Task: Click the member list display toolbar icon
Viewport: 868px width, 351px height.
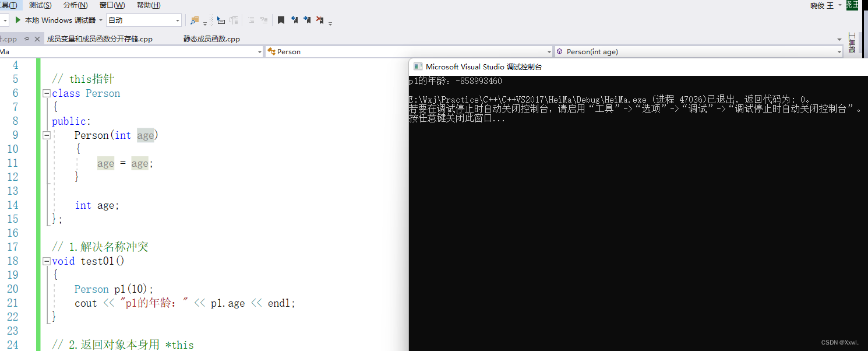Action: [221, 20]
